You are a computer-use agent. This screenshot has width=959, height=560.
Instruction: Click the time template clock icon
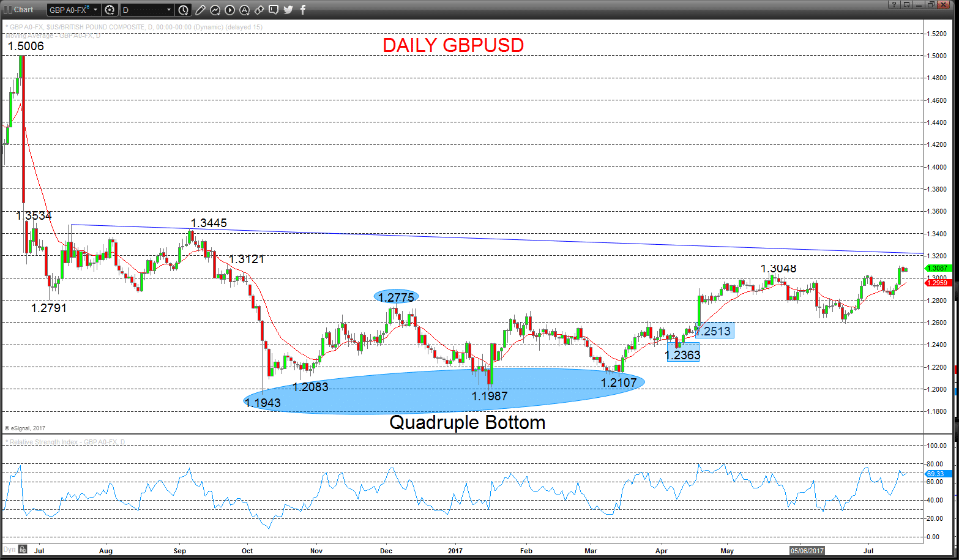(x=184, y=10)
